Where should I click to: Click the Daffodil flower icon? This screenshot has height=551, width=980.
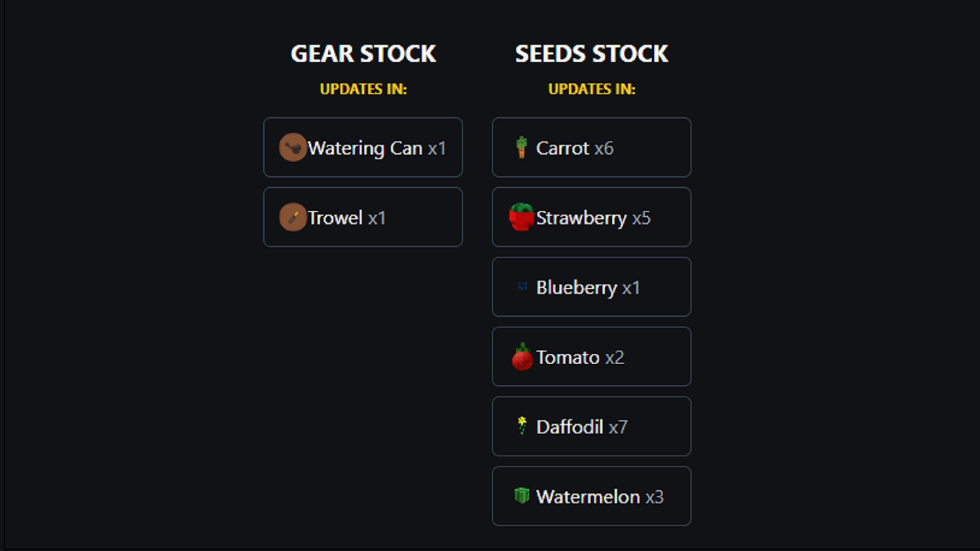coord(522,426)
